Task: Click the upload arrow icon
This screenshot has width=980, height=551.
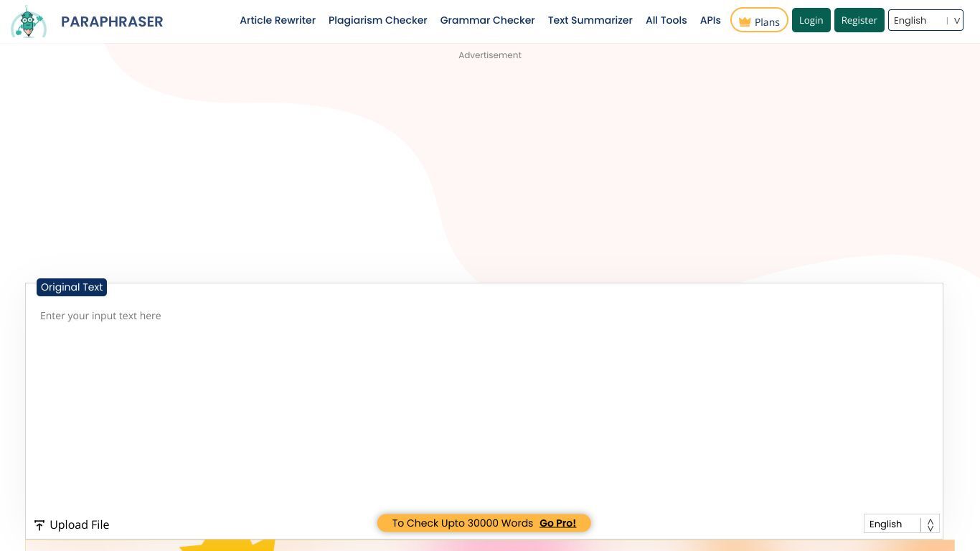Action: (x=39, y=525)
